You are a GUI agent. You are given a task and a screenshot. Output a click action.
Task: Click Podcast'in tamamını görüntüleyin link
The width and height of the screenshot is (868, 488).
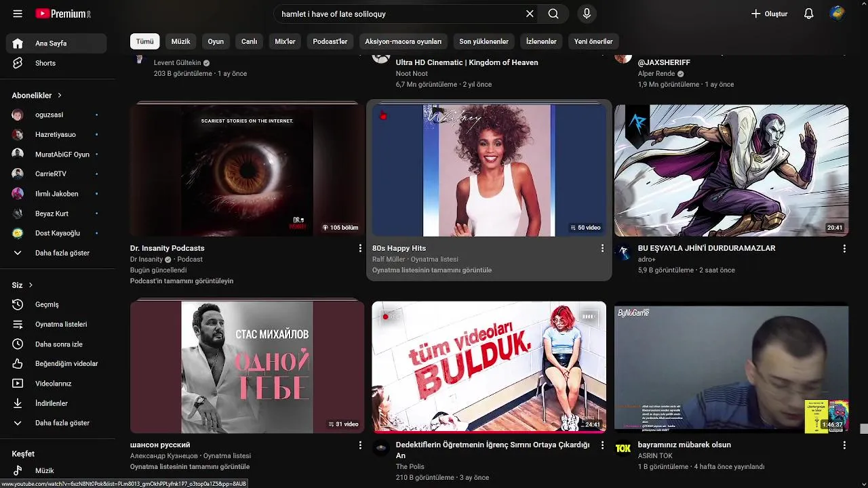[x=182, y=281]
